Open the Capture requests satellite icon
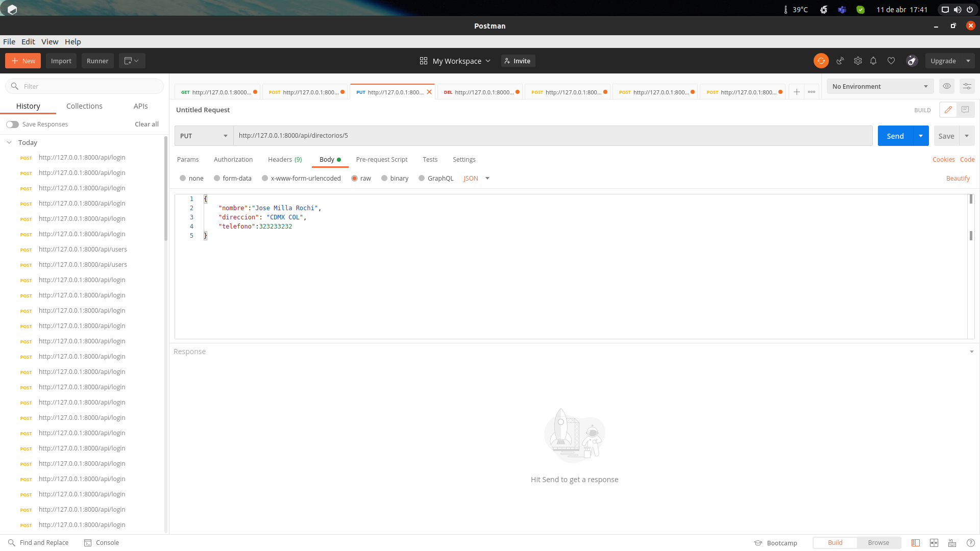This screenshot has height=551, width=980. click(x=840, y=61)
